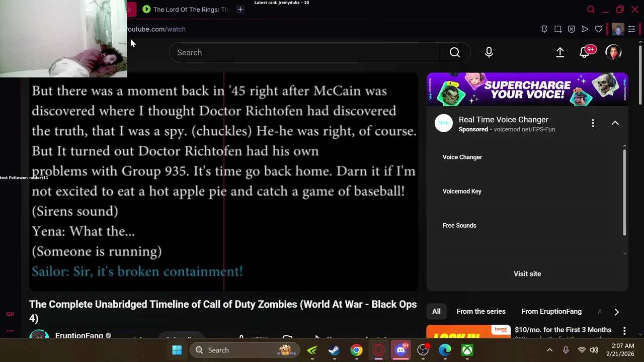Open clock showing 2:07 AM

point(623,346)
